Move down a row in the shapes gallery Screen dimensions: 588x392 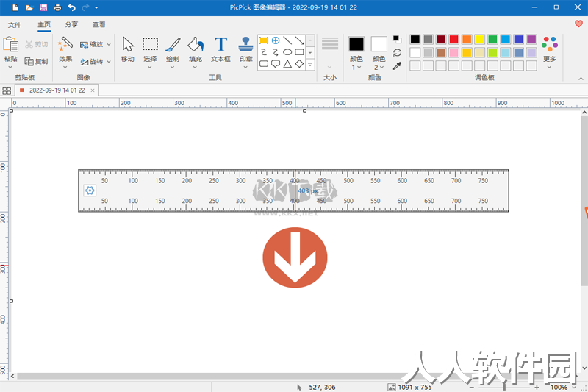[x=310, y=52]
